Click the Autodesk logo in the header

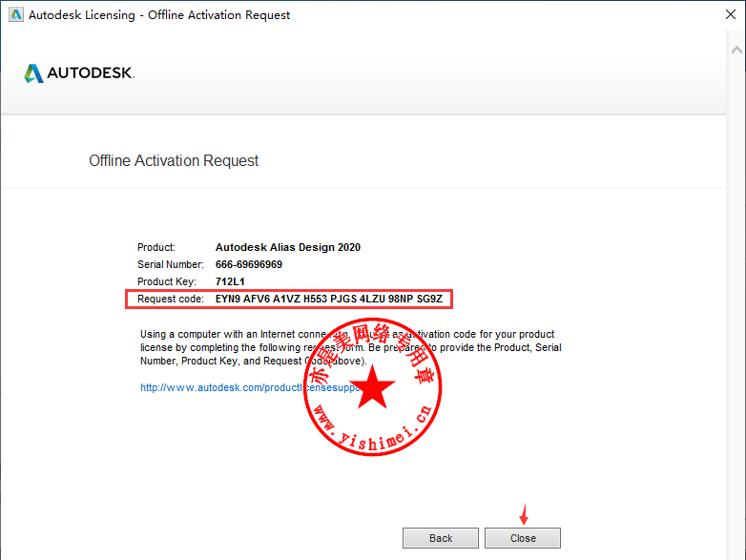[34, 73]
